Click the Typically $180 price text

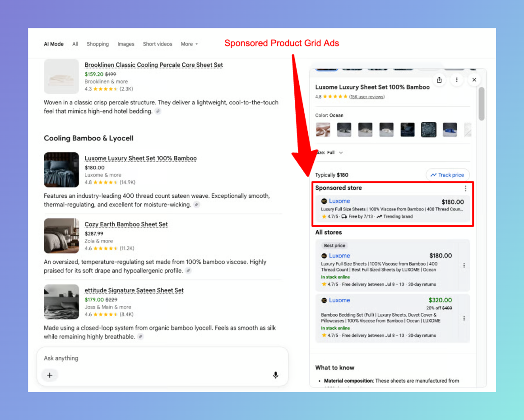332,175
